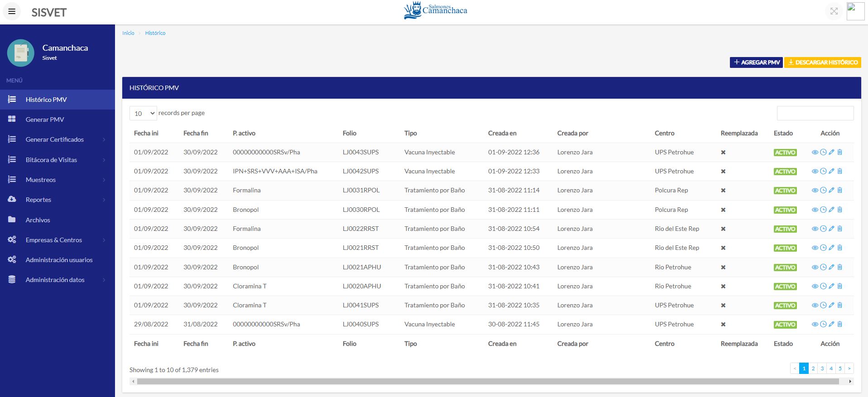Open history clock for LJ0042SUPS

[823, 172]
